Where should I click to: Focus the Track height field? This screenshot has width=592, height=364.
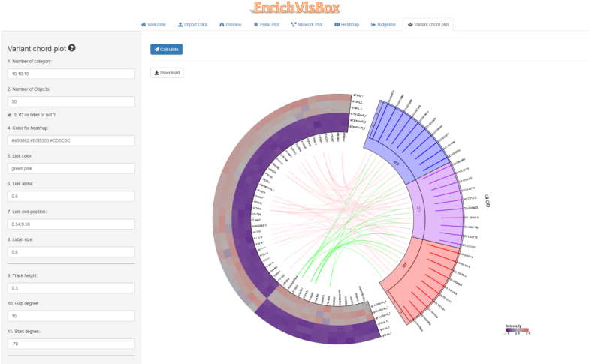click(71, 288)
